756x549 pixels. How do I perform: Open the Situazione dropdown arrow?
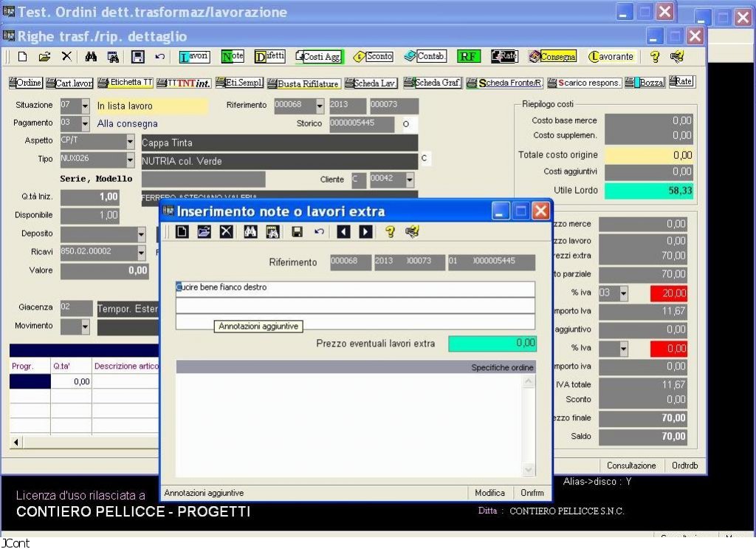[85, 106]
